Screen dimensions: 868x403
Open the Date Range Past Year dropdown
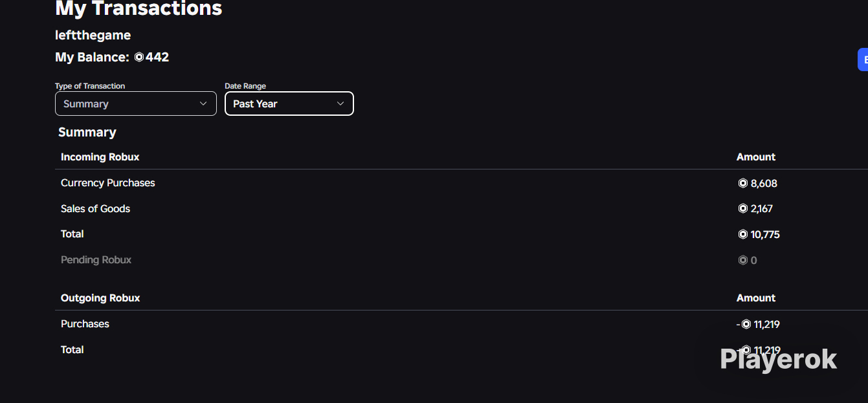click(x=289, y=103)
